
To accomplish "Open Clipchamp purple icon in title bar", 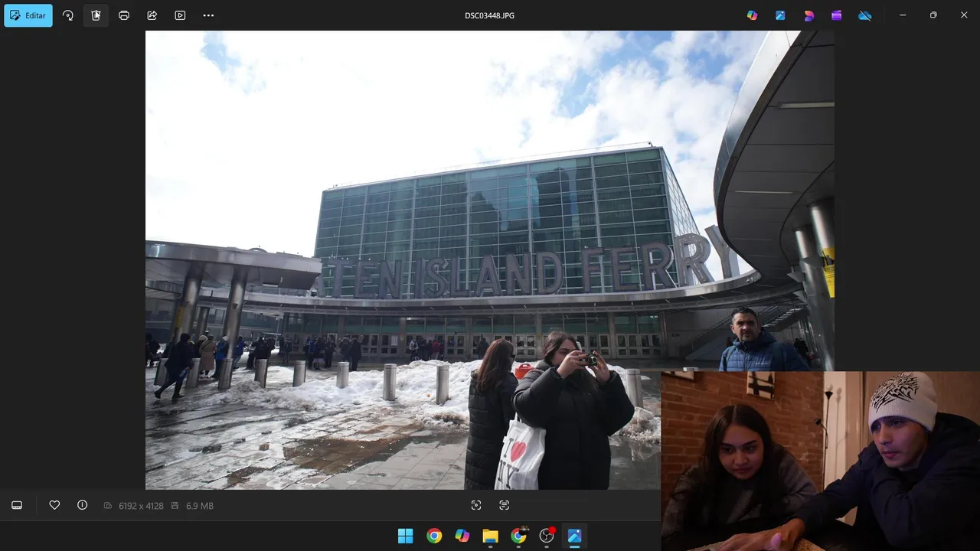I will click(x=837, y=15).
